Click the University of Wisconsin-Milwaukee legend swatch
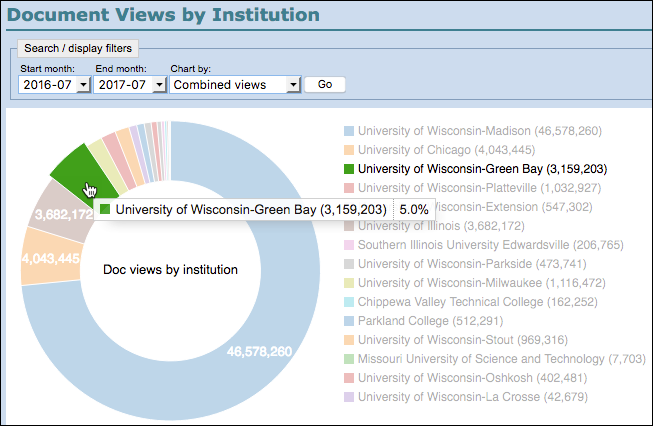Image resolution: width=653 pixels, height=426 pixels. (349, 283)
